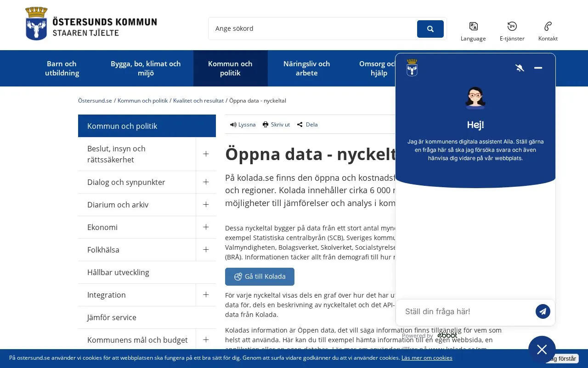This screenshot has width=588, height=368.
Task: Open Näringsliv och arbete menu
Action: point(306,69)
